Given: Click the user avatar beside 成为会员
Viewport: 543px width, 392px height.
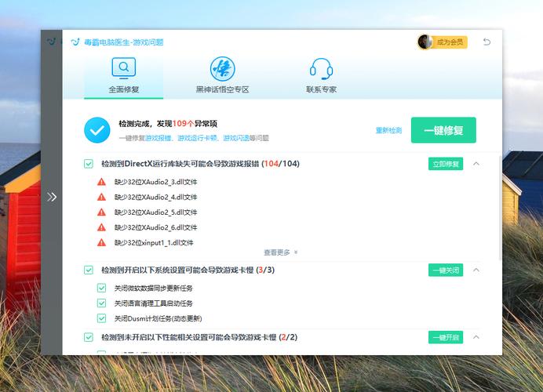Looking at the screenshot, I should (x=425, y=42).
